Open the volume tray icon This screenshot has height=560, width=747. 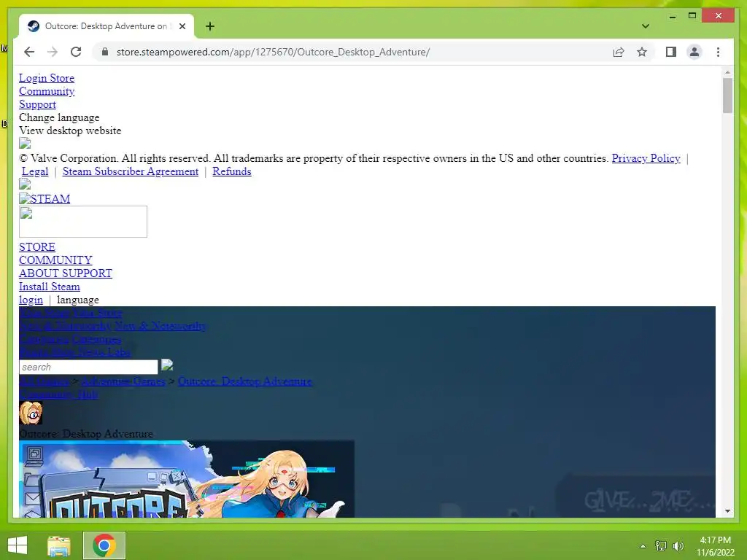click(678, 545)
